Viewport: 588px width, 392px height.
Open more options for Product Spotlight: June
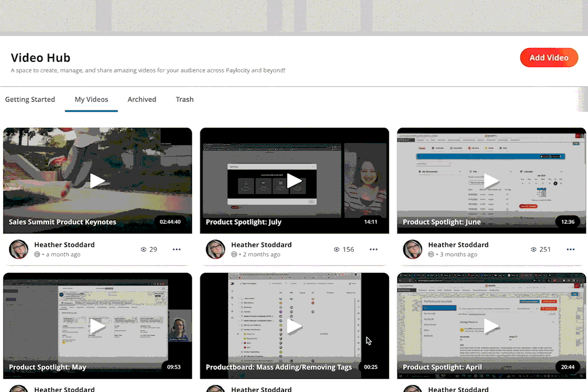point(570,249)
